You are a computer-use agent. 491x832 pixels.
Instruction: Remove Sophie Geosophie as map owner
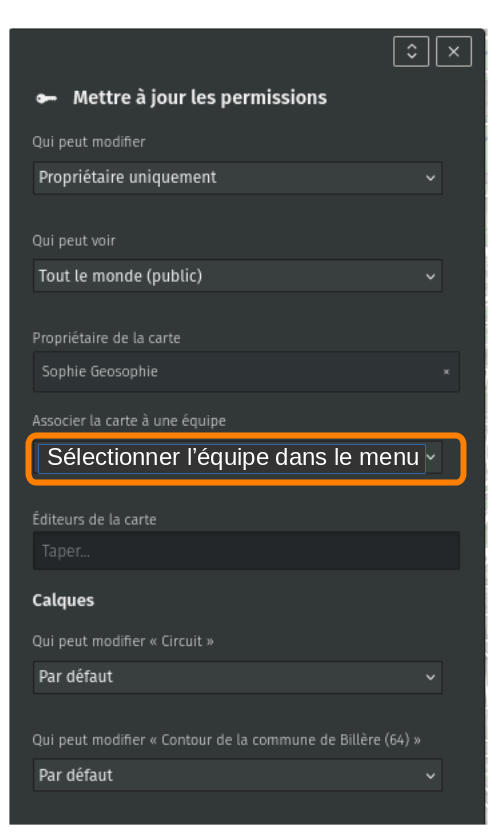(446, 372)
